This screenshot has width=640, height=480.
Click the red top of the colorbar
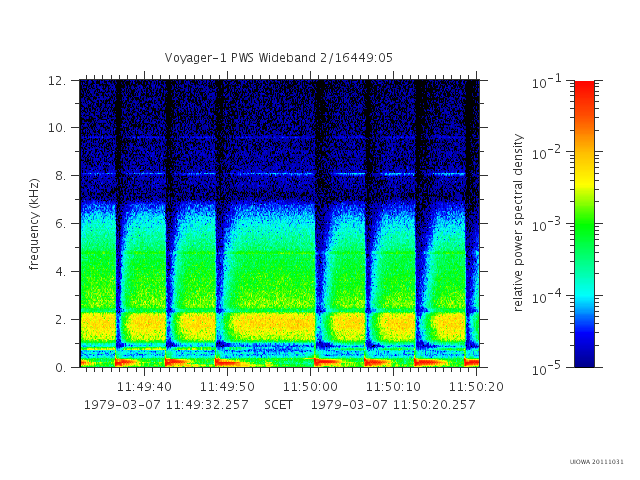tap(584, 88)
